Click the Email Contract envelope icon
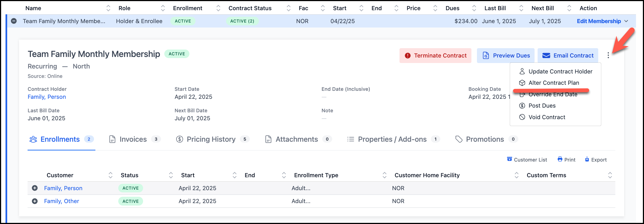Viewport: 644px width, 224px height. coord(546,56)
